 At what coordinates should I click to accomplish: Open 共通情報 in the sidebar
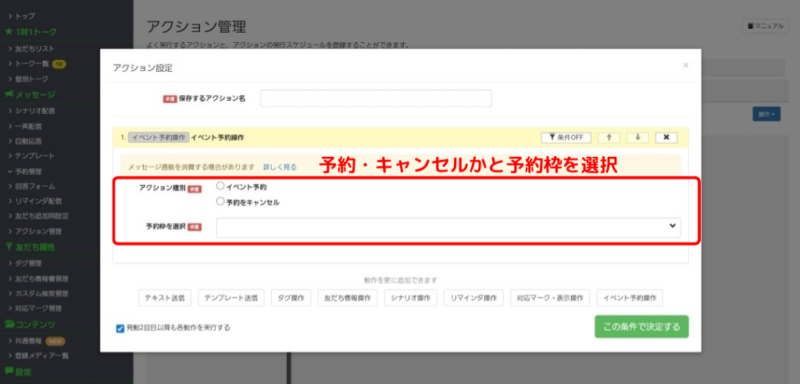(x=29, y=340)
